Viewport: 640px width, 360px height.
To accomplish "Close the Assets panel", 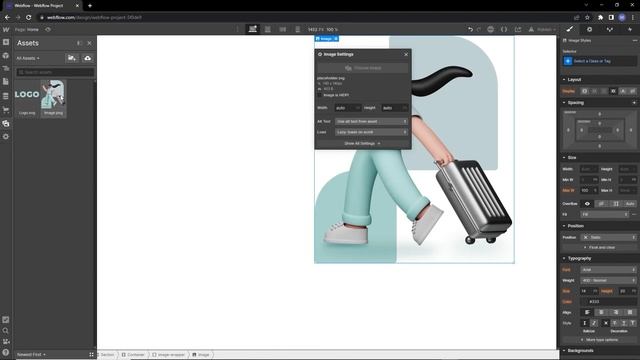I will click(89, 43).
